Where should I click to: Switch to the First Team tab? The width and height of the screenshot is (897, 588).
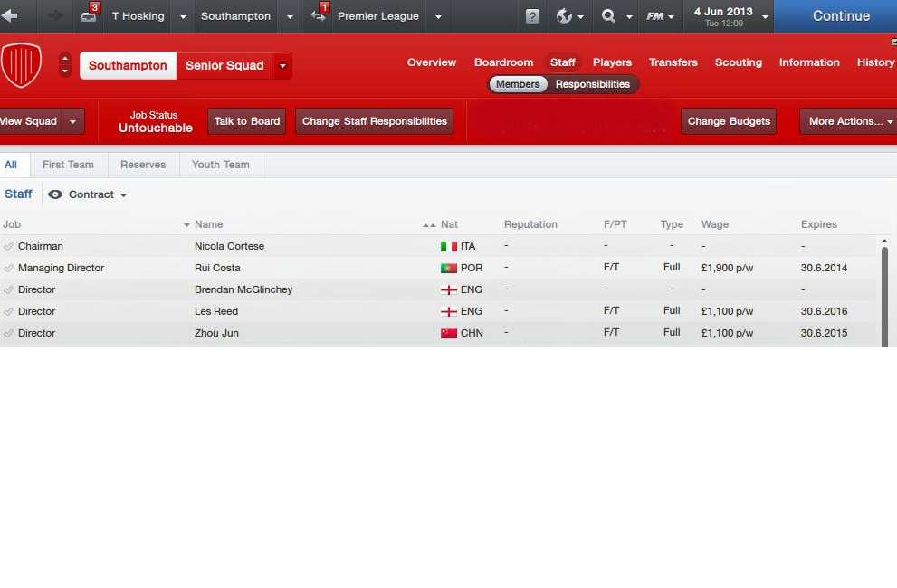coord(68,165)
